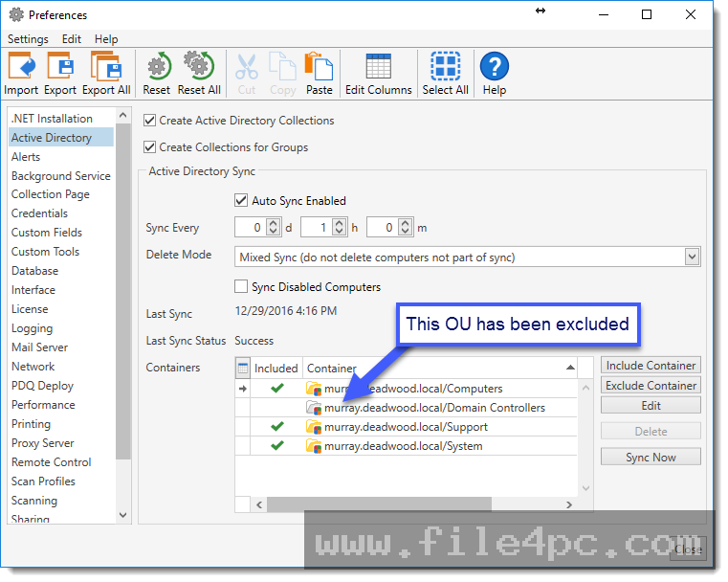Click the Edit container button
Screen dimensions: 728x582
(651, 406)
